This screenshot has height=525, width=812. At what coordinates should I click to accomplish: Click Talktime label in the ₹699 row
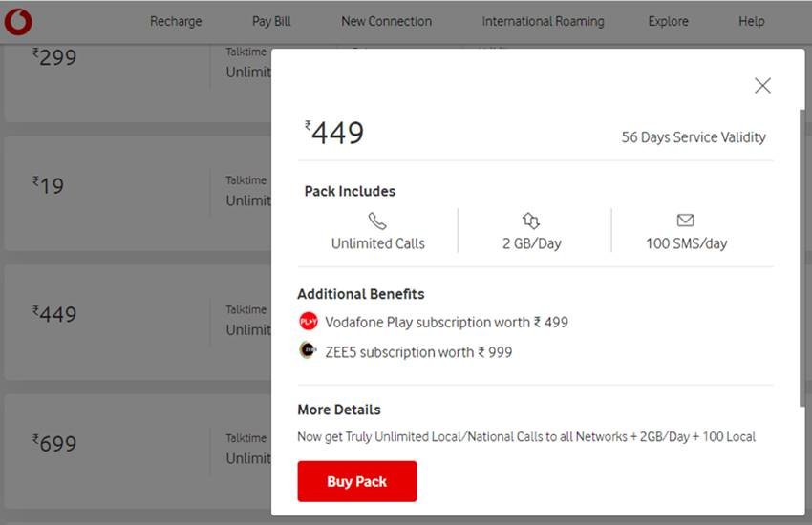pos(246,437)
